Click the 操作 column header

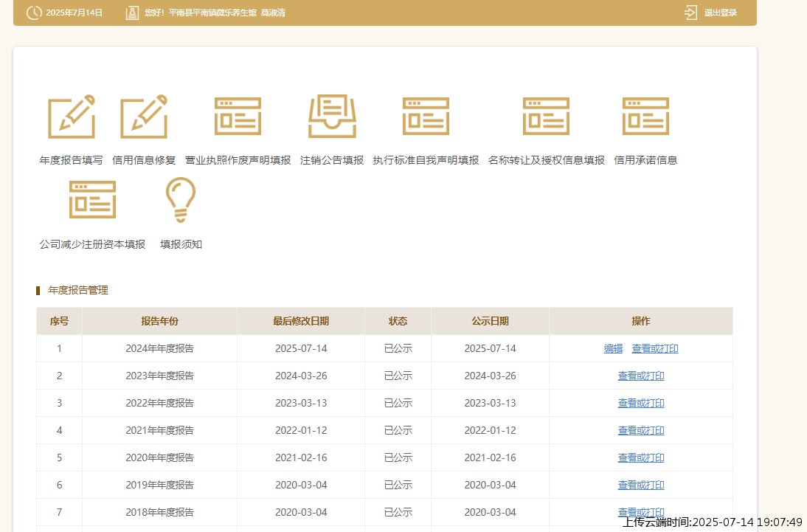click(641, 321)
